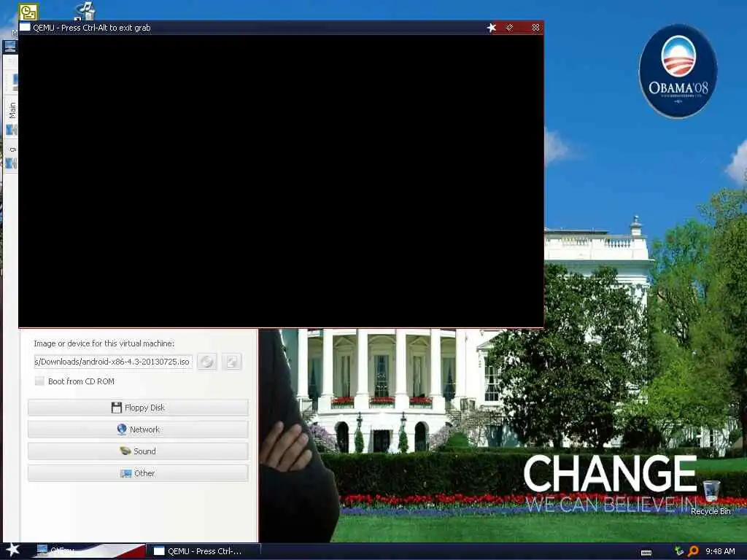Click the 9:48 AM clock

(x=720, y=551)
